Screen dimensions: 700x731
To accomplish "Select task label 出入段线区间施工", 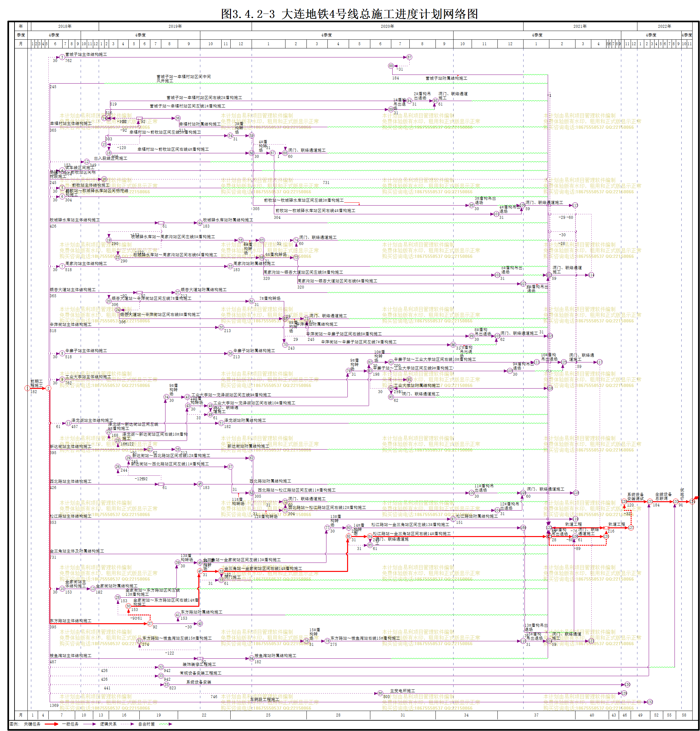I will pyautogui.click(x=111, y=158).
